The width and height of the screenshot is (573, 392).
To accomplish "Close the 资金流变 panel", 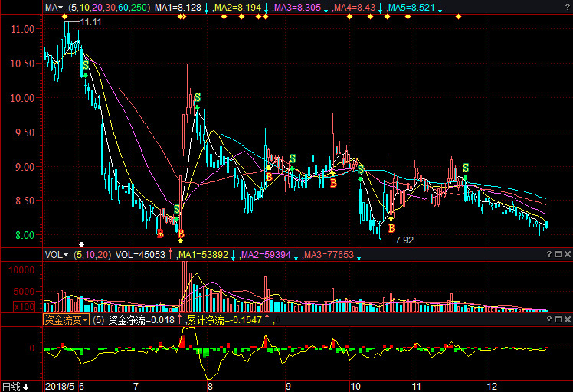I will point(568,320).
